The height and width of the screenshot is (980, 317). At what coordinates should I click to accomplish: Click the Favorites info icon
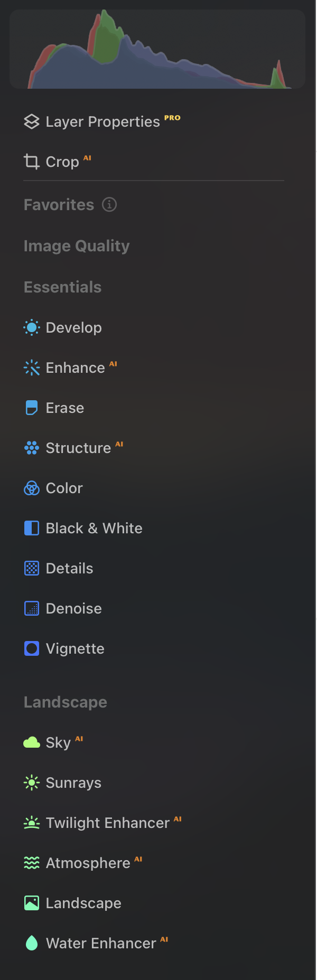[x=109, y=204]
